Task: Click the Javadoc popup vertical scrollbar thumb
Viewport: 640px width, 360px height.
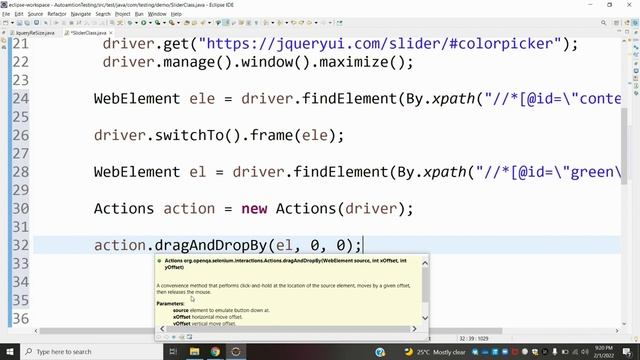Action: [425, 285]
